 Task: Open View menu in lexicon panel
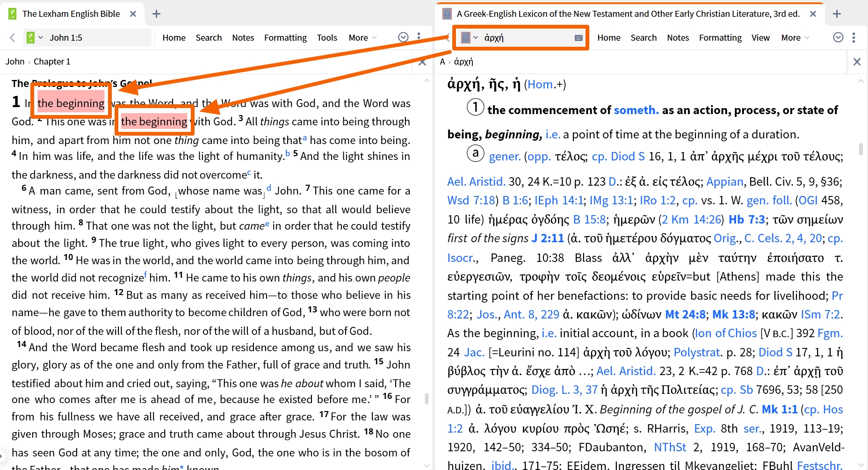760,37
